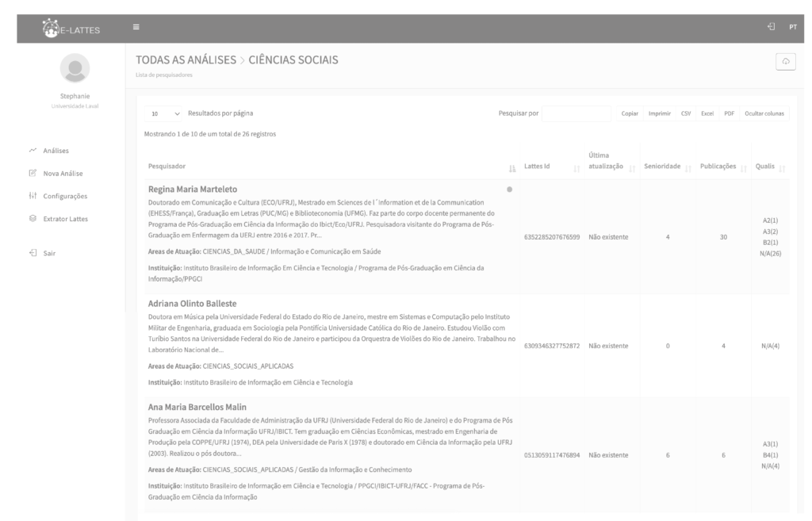The height and width of the screenshot is (521, 812).
Task: Click the gray dot beside Regina Maria Marteleto
Action: coord(509,189)
